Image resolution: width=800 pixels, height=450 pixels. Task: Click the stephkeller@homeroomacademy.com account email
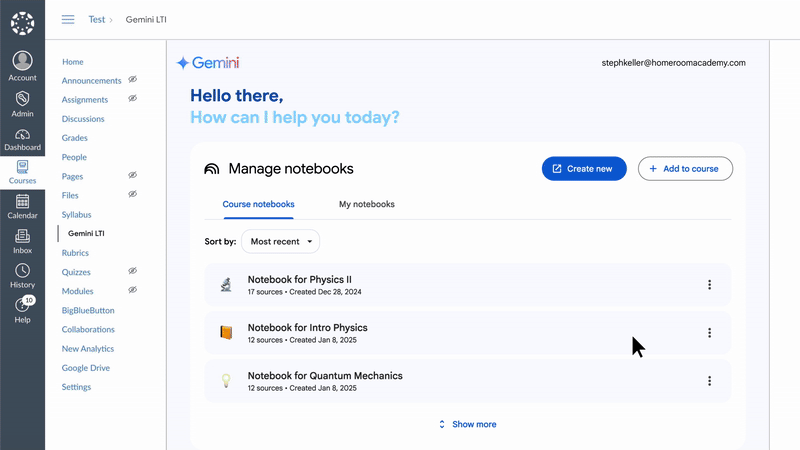[673, 63]
